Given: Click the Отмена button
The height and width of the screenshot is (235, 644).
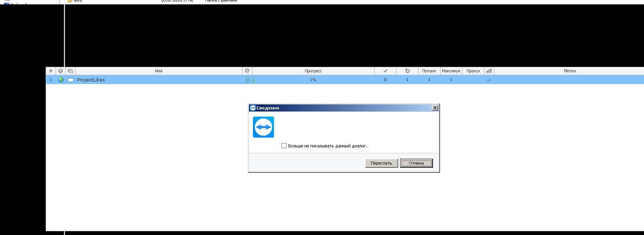Looking at the screenshot, I should tap(416, 163).
